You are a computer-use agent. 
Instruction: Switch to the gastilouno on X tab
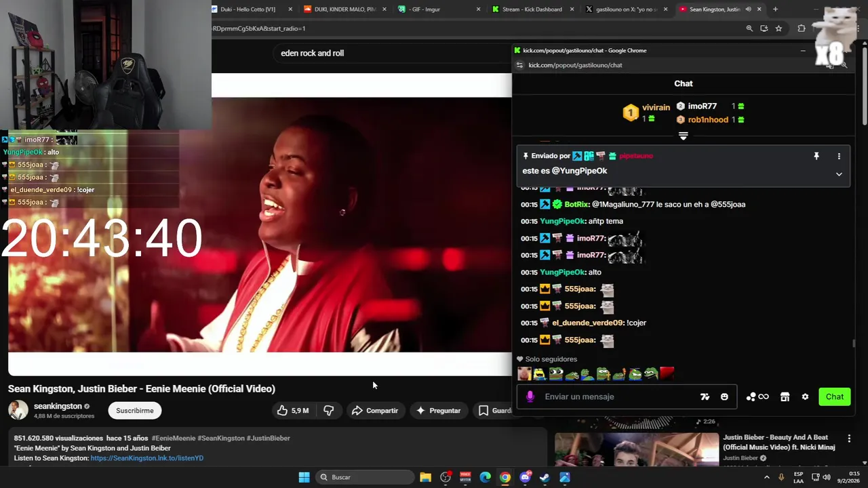(x=627, y=9)
